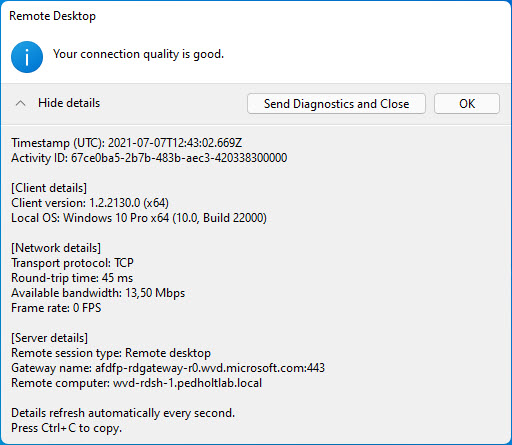Viewport: 512px width, 445px height.
Task: Click the Frame rate 0 FPS line
Action: tap(56, 308)
